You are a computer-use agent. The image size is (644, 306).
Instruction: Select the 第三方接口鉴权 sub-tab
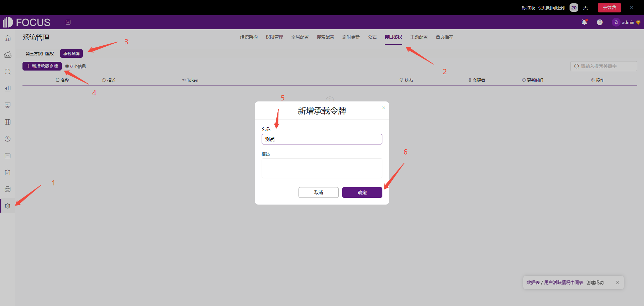(40, 53)
